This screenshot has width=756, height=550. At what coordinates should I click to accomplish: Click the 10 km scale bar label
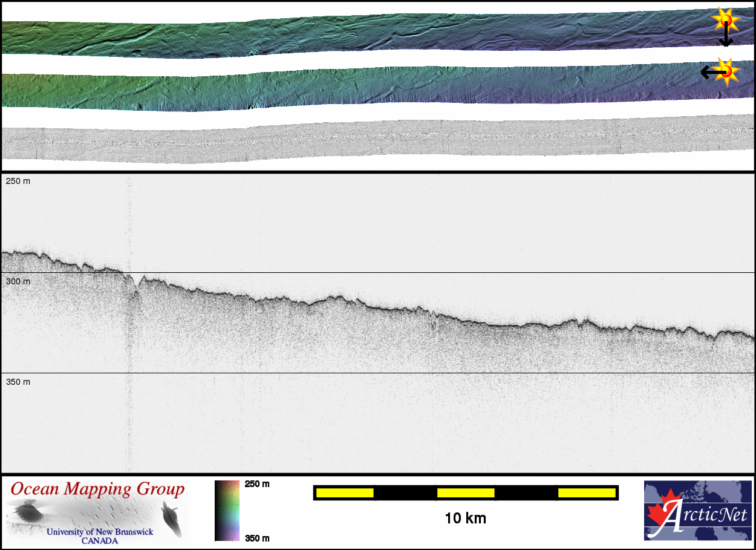(x=465, y=519)
